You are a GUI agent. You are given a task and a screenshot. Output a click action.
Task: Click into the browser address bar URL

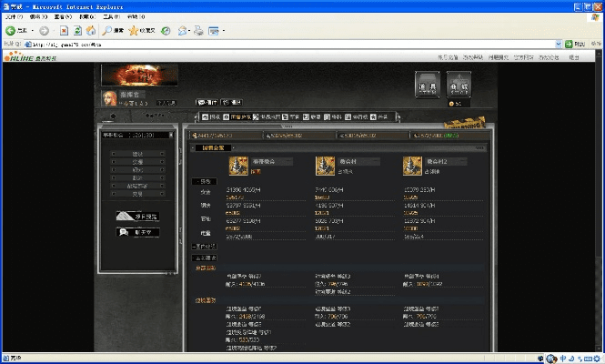[289, 45]
